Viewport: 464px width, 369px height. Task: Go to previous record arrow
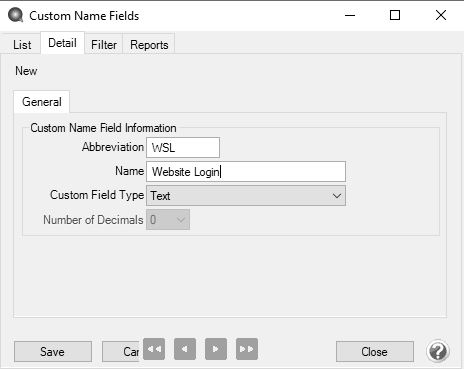185,349
